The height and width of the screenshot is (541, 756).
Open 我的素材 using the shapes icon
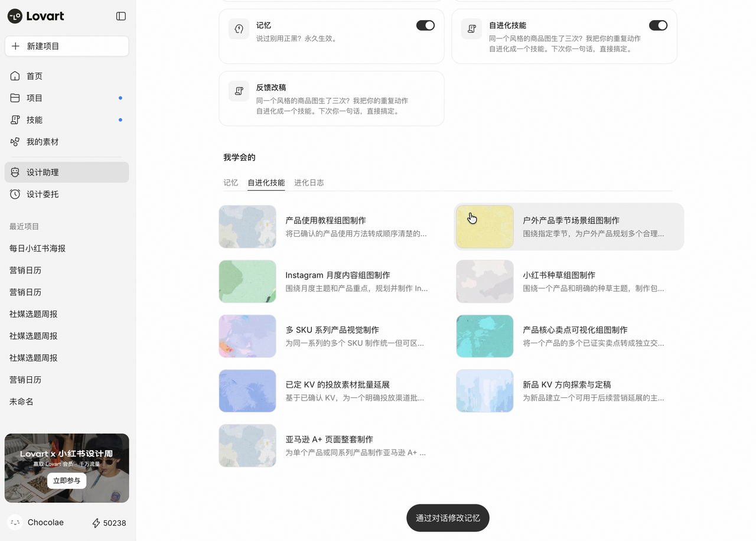click(x=15, y=142)
